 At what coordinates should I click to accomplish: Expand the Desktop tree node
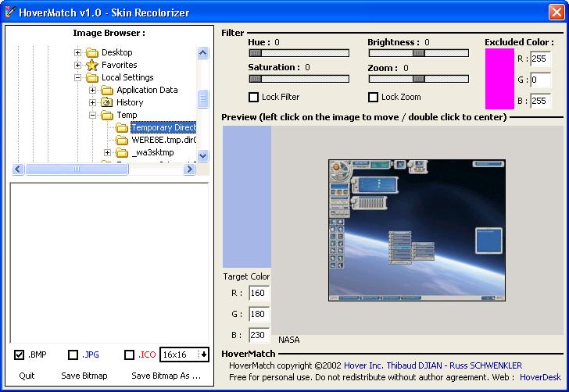[77, 52]
